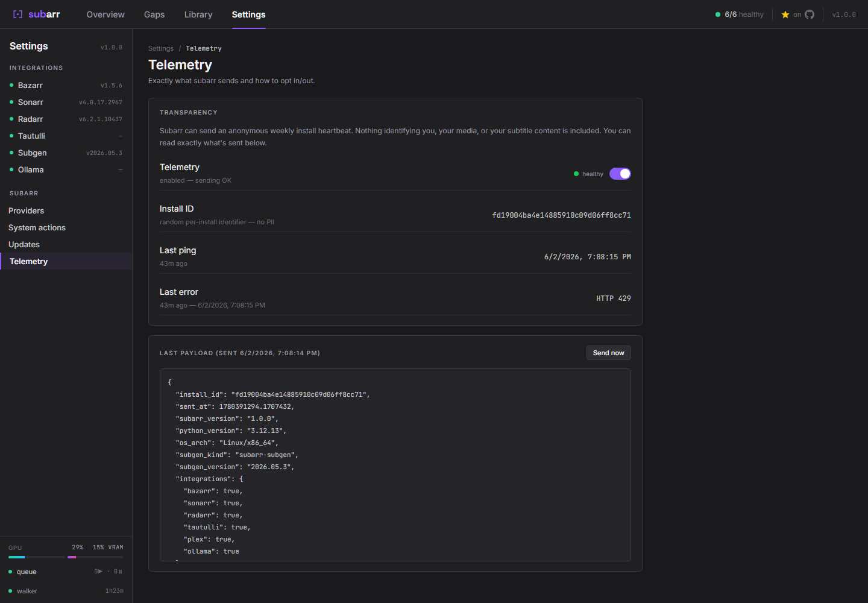Click the green dot beside walker
Screen dimensions: 868x603
[10, 591]
